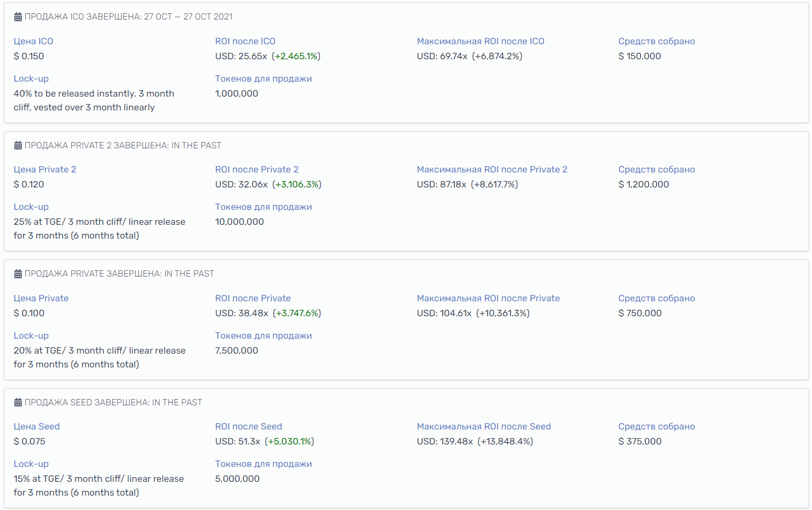Click the 'Цена Seed' label
The image size is (812, 510).
37,427
